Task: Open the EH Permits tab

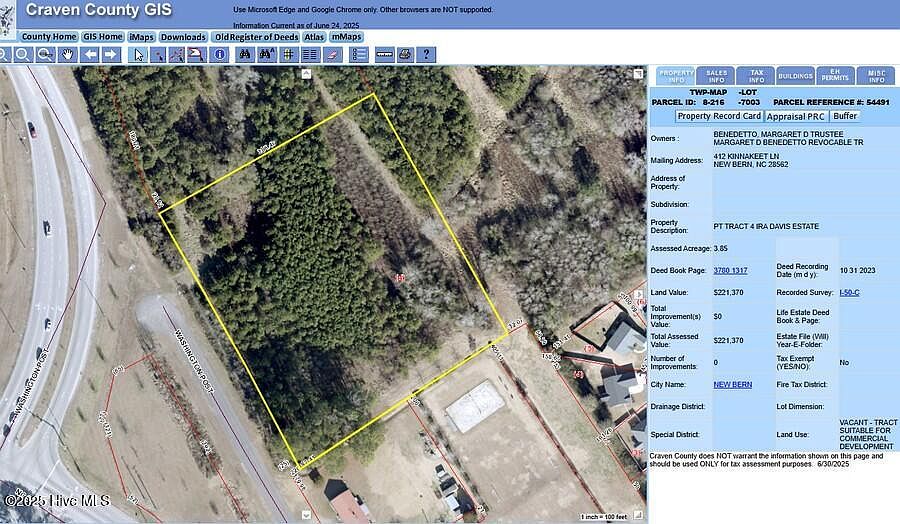Action: [x=835, y=76]
